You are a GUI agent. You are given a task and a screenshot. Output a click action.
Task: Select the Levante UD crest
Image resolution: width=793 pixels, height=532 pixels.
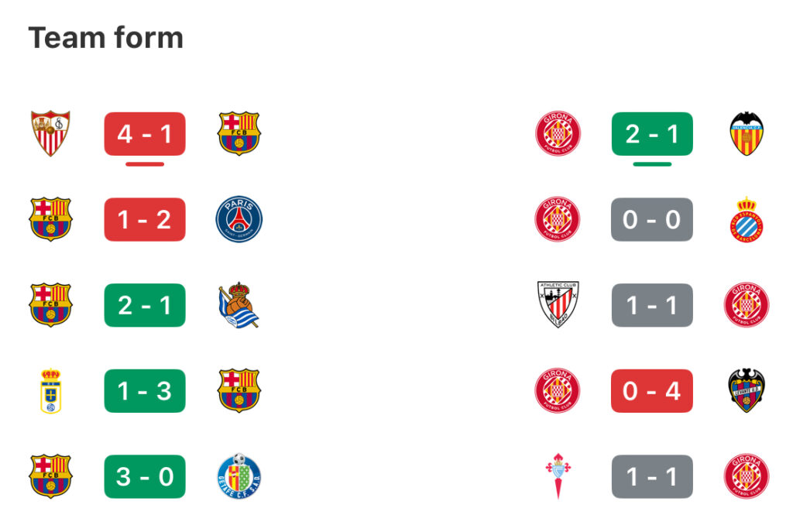(747, 391)
